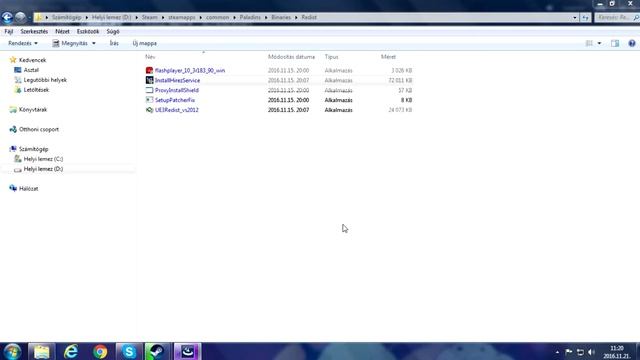This screenshot has height=360, width=640.
Task: Expand the Rendezés dropdown
Action: (x=23, y=43)
